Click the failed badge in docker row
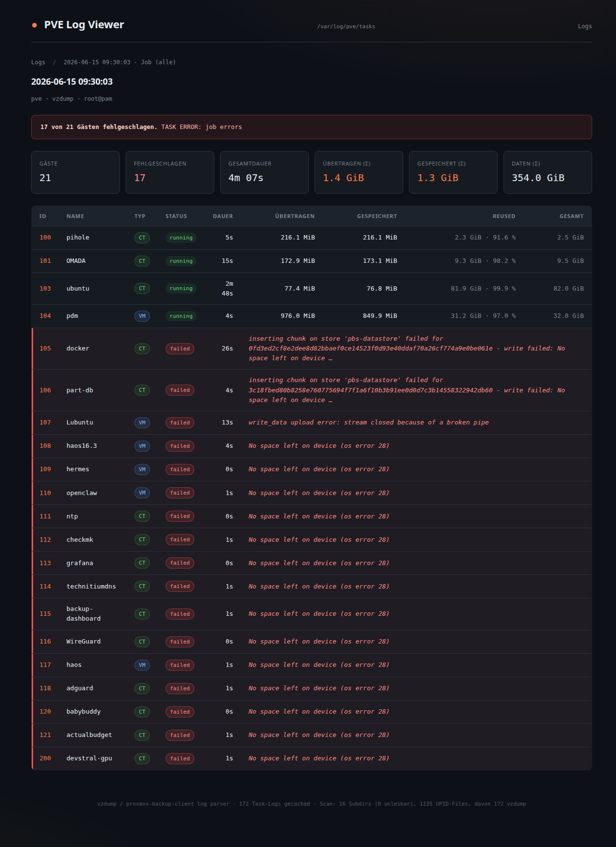This screenshot has height=847, width=616. [x=180, y=349]
